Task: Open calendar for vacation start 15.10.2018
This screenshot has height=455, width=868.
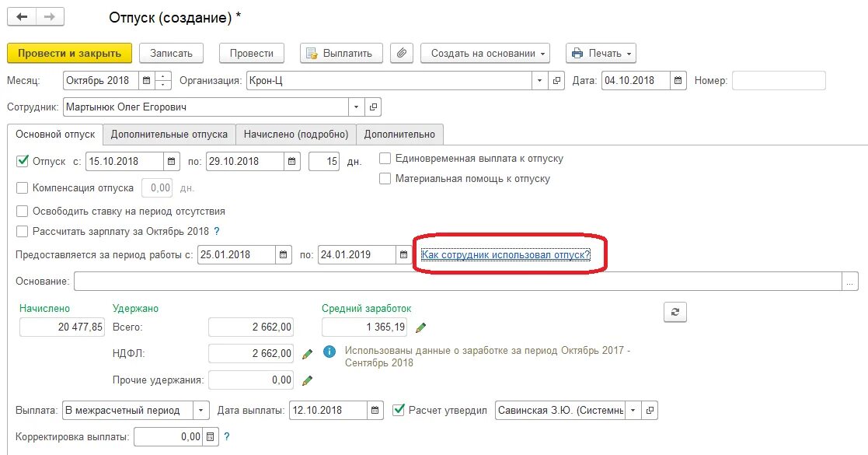Action: point(172,161)
